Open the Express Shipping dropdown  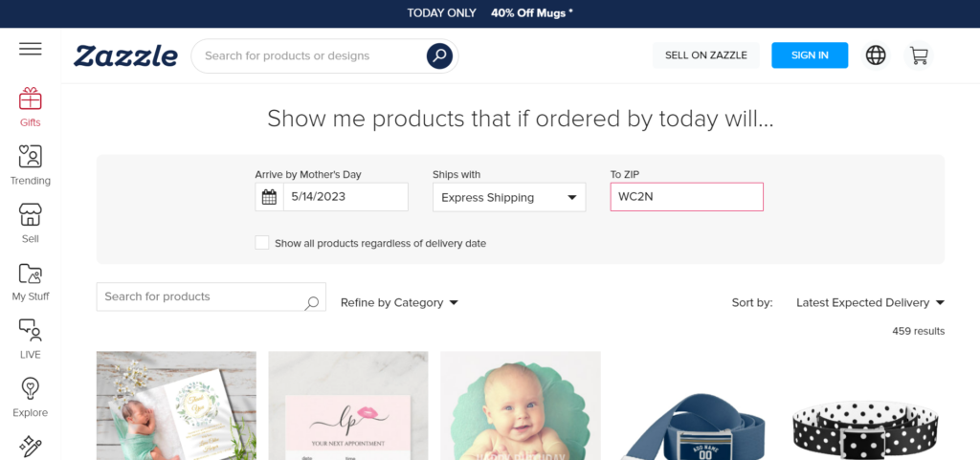tap(508, 197)
